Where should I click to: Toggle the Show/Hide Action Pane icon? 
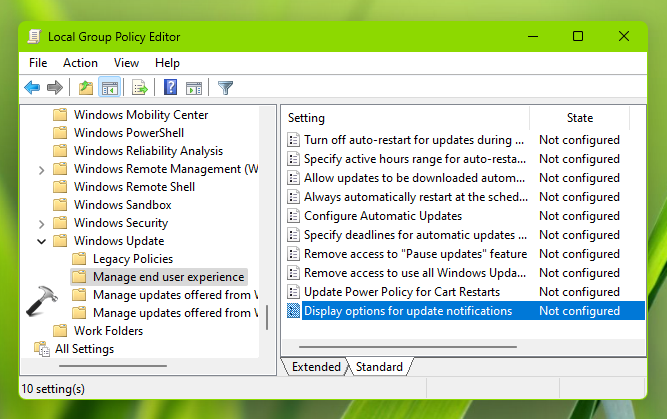pyautogui.click(x=194, y=88)
